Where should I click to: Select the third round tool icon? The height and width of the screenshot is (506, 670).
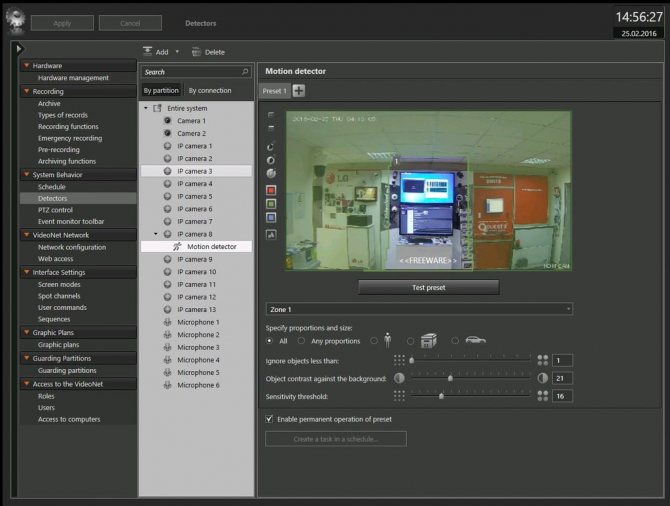[271, 174]
